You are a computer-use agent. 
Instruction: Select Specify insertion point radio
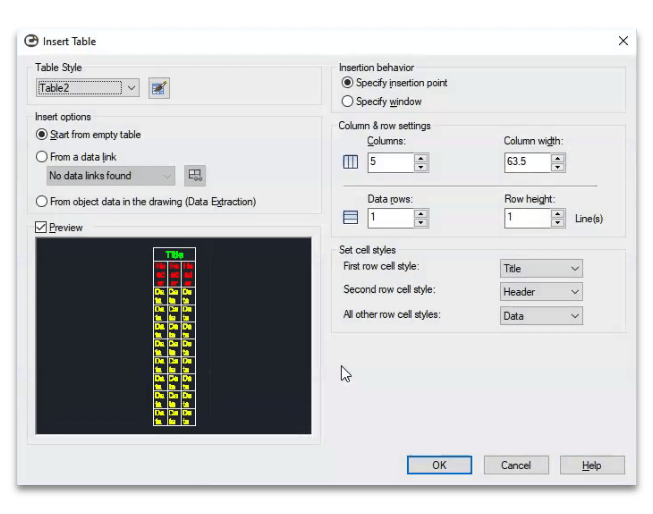click(394, 83)
